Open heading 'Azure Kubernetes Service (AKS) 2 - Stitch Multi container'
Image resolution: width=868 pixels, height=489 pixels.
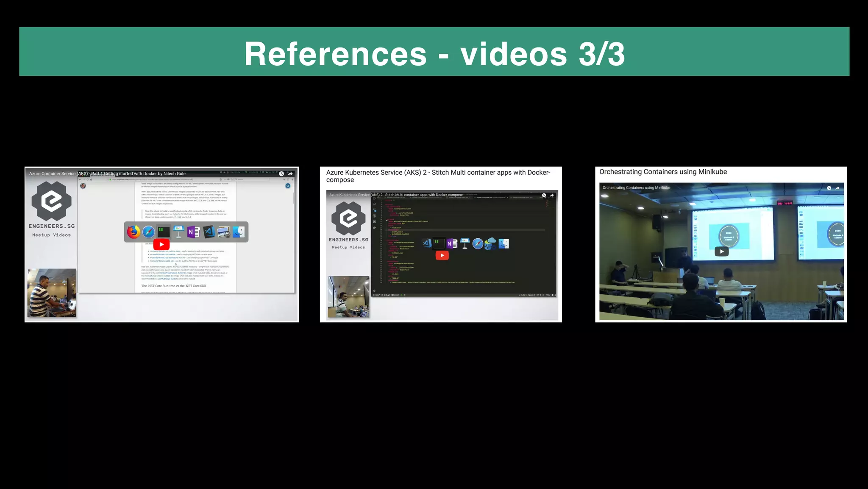[x=438, y=176]
